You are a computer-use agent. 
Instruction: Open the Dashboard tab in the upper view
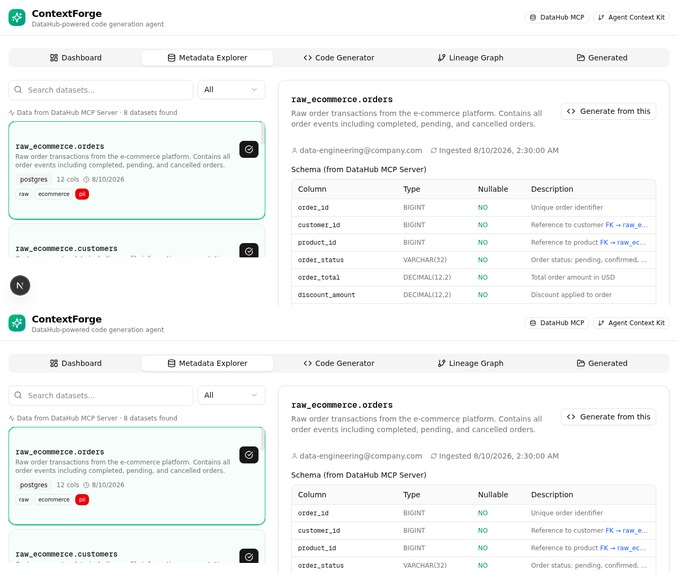click(76, 58)
